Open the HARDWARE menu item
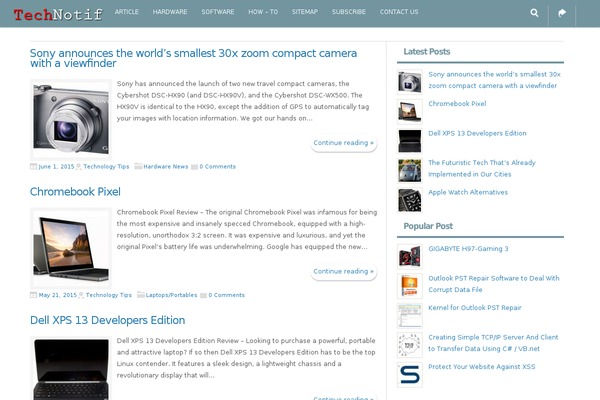The height and width of the screenshot is (400, 600). pos(170,12)
